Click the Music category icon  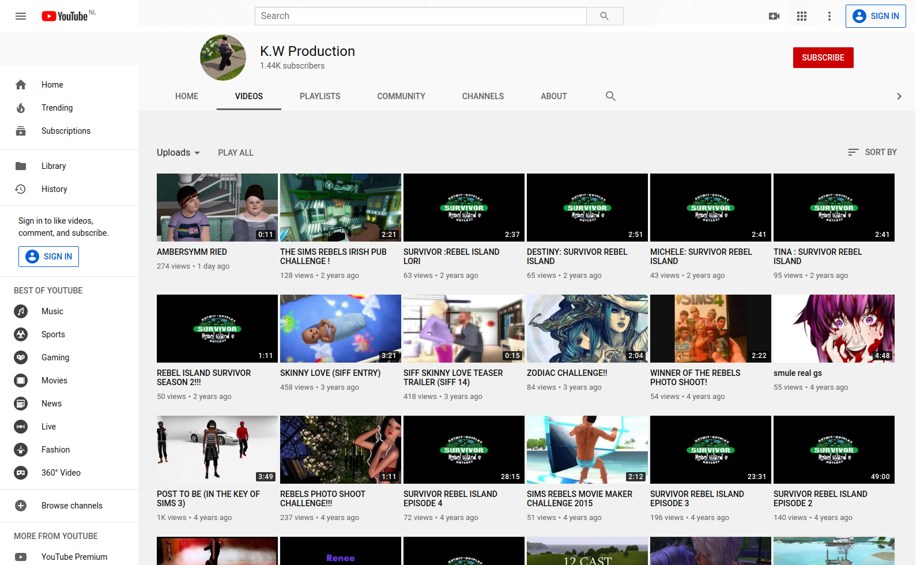[21, 311]
